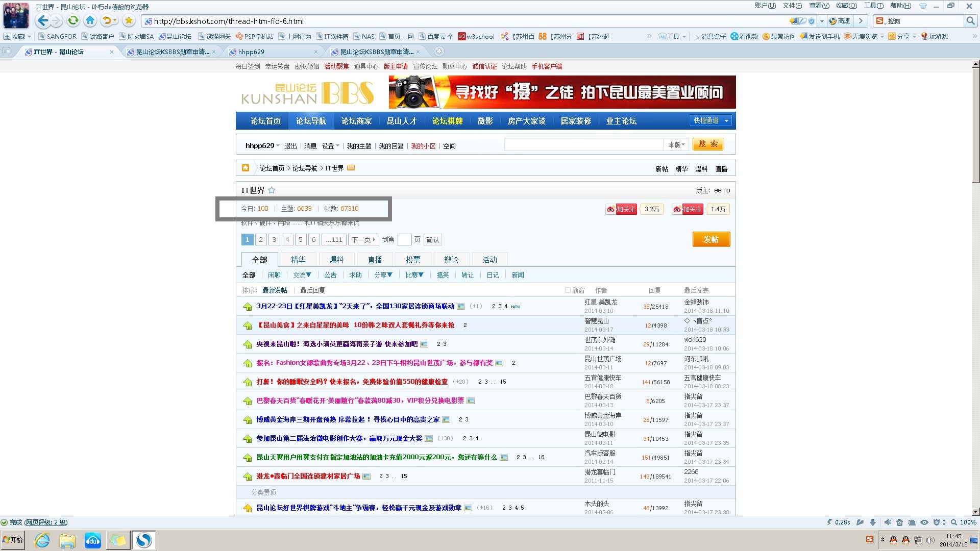Open the 本版 search scope dropdown
980x551 pixels.
click(x=676, y=145)
